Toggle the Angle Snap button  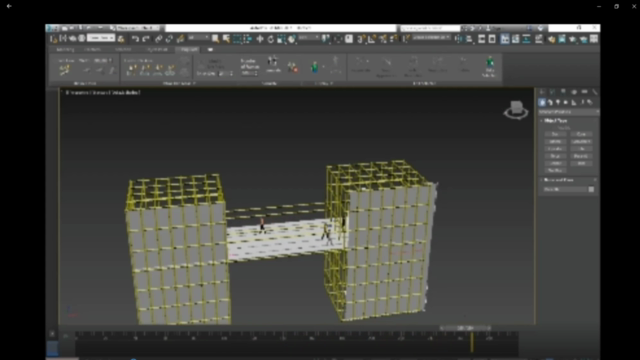click(372, 39)
